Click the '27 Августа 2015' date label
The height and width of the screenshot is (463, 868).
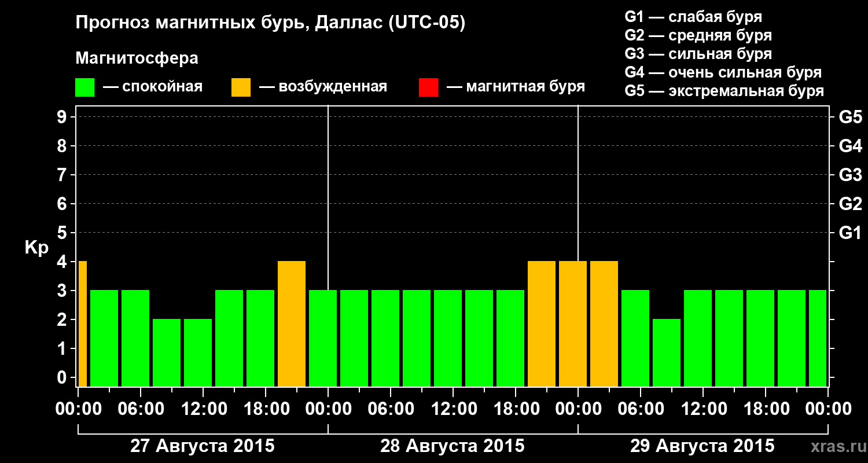click(203, 446)
